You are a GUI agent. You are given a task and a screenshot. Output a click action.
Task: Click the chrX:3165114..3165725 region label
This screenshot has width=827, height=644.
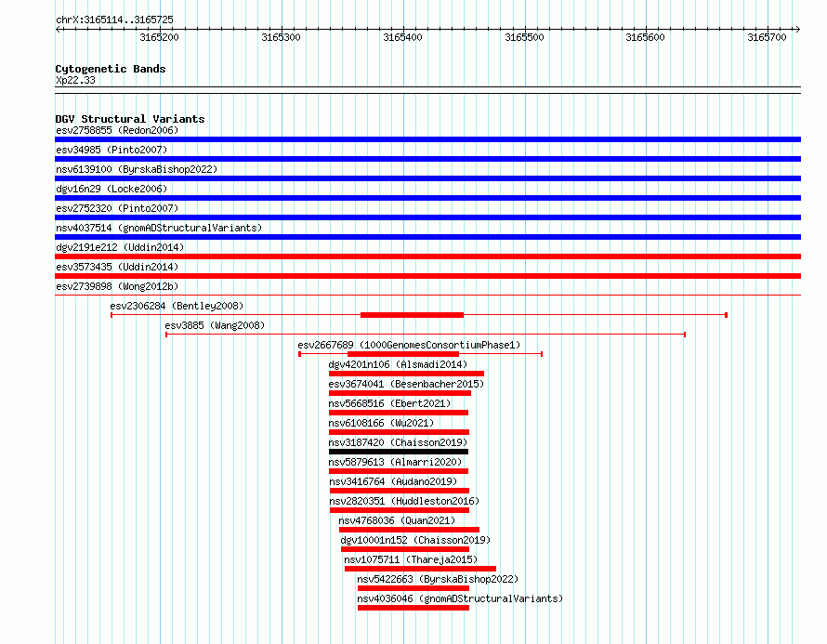click(114, 20)
